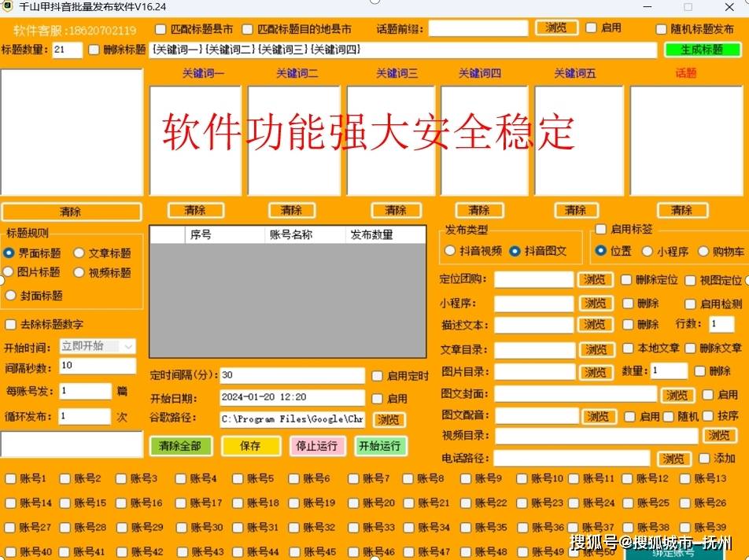Screen dimensions: 749x560
Task: Select the 文章标题 radio button
Action: [79, 253]
